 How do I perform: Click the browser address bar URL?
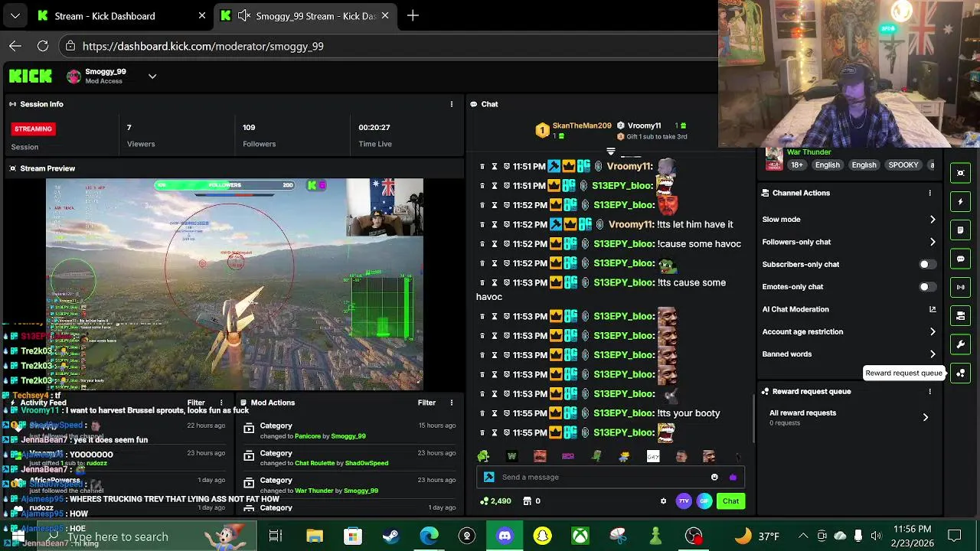point(203,46)
